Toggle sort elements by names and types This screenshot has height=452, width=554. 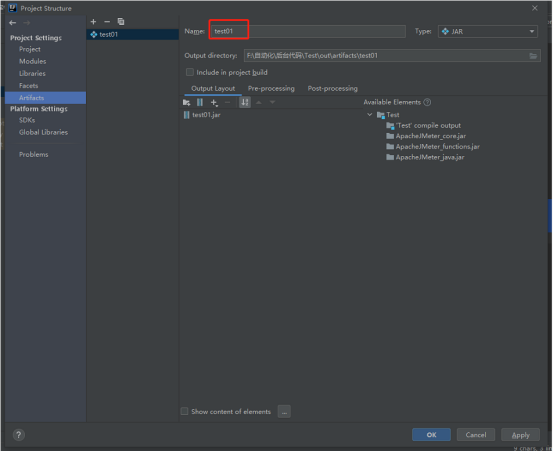point(245,102)
